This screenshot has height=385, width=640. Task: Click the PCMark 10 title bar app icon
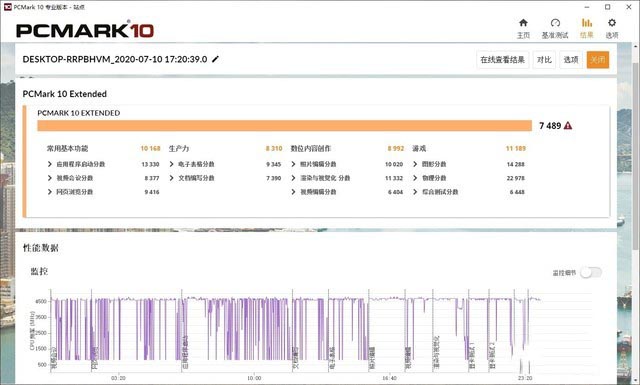point(7,7)
